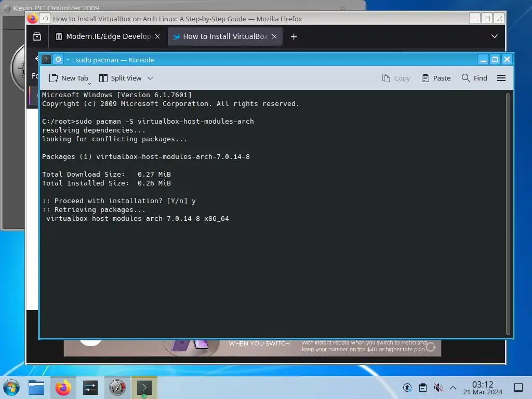Viewport: 532px width, 399px height.
Task: Click the Konsole terminal icon in title bar
Action: tap(46, 60)
